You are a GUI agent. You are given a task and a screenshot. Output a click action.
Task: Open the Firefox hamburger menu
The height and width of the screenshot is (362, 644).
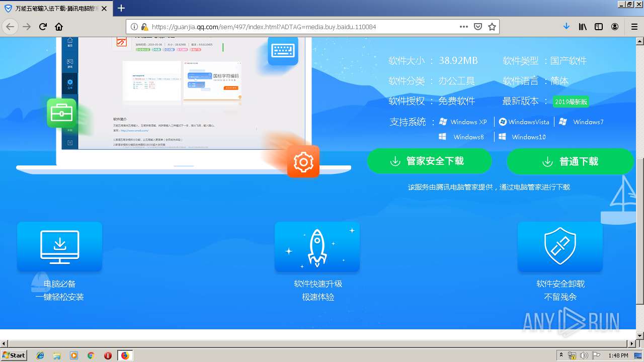pos(634,27)
